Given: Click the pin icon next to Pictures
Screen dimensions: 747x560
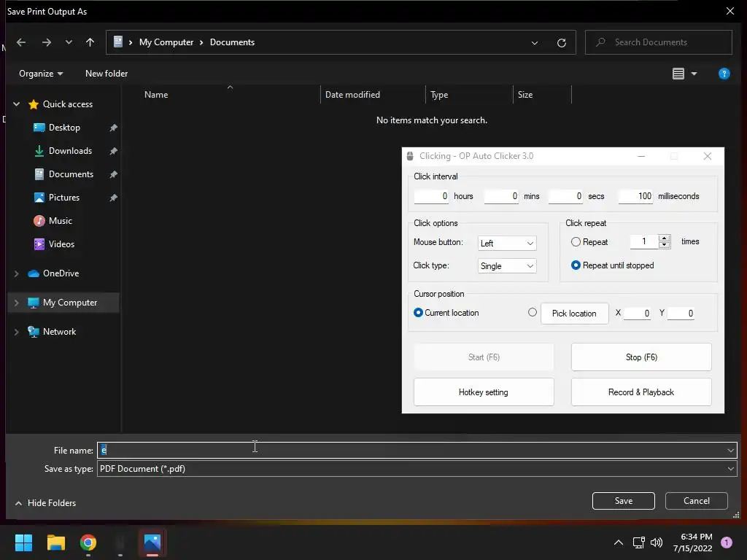Looking at the screenshot, I should [113, 198].
